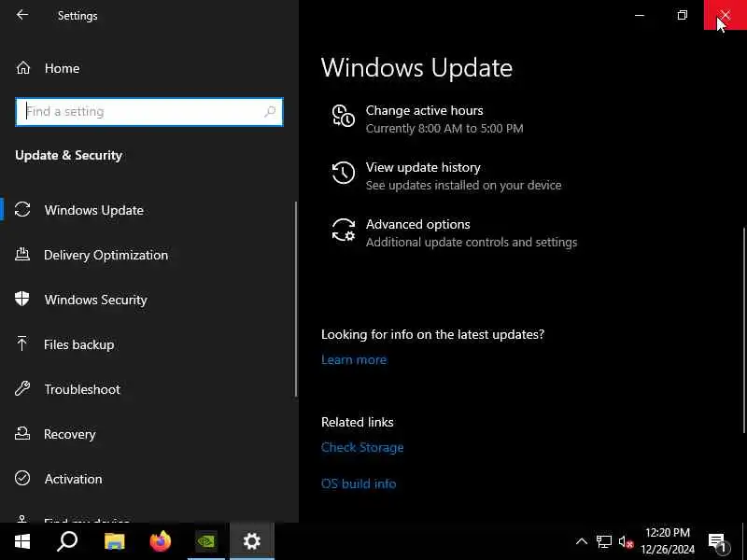Open network status tray icon
The image size is (747, 560).
(603, 541)
